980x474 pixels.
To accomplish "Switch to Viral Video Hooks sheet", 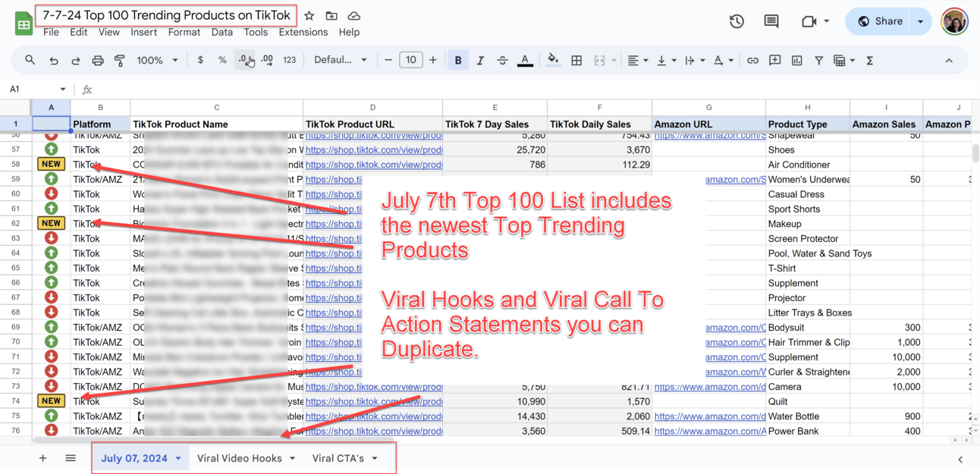I will (x=240, y=458).
